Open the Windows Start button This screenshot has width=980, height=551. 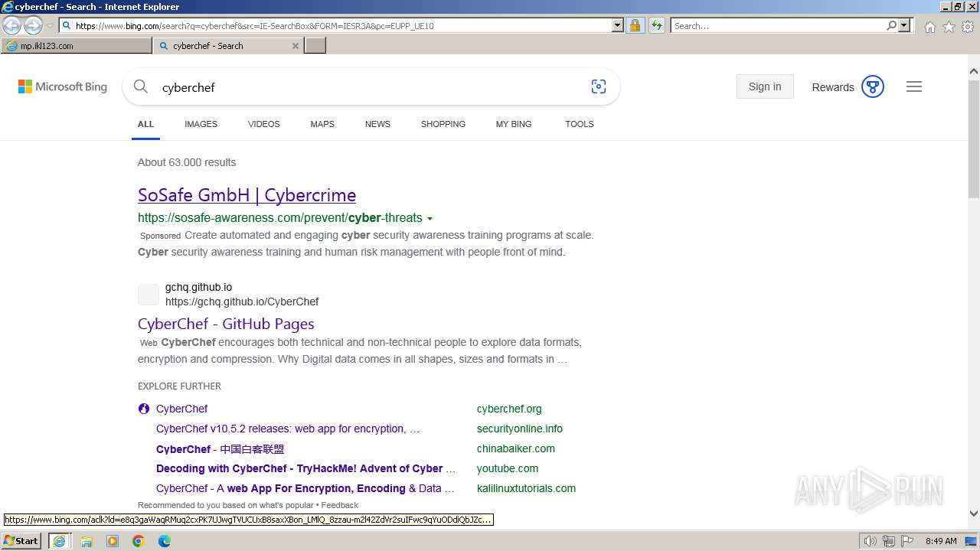(x=21, y=541)
